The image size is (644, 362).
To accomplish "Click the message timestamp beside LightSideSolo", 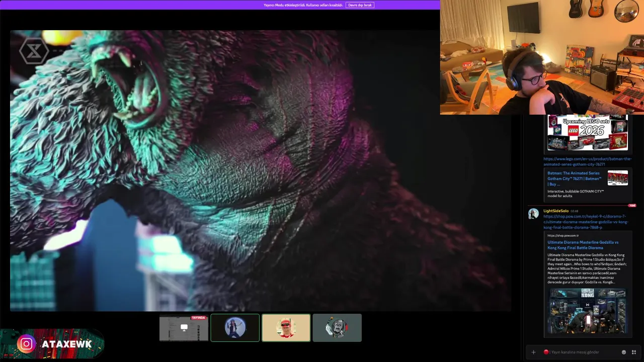I will [x=574, y=211].
